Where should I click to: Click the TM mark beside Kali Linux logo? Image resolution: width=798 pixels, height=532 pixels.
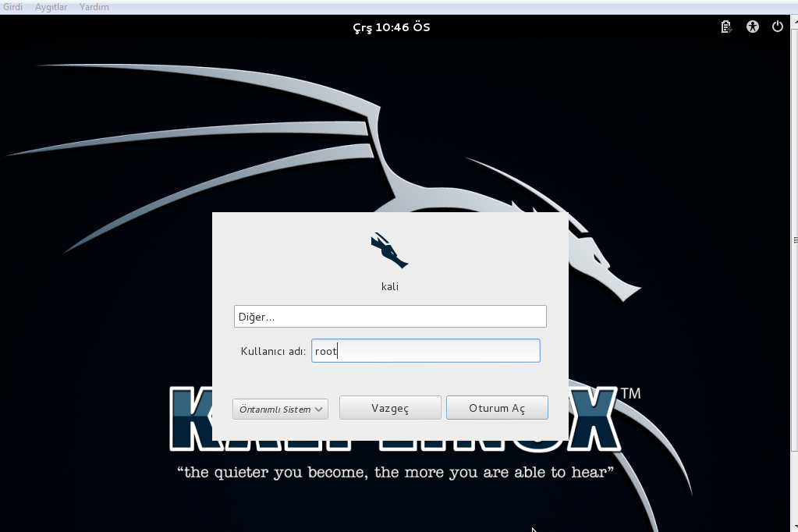[630, 394]
